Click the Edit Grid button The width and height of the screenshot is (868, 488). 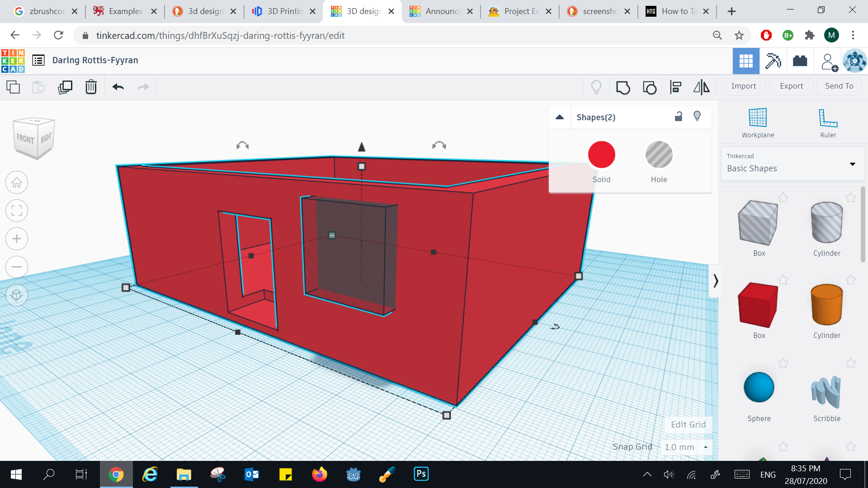coord(688,424)
